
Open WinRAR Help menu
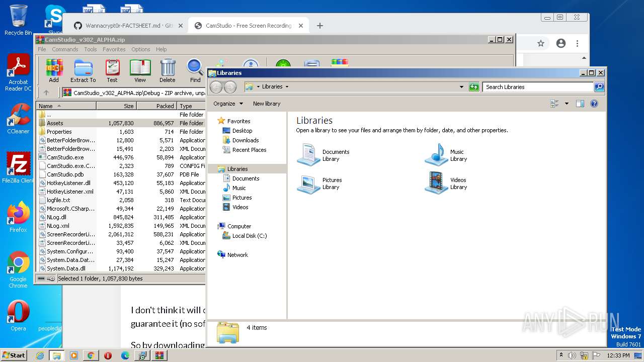tap(161, 49)
